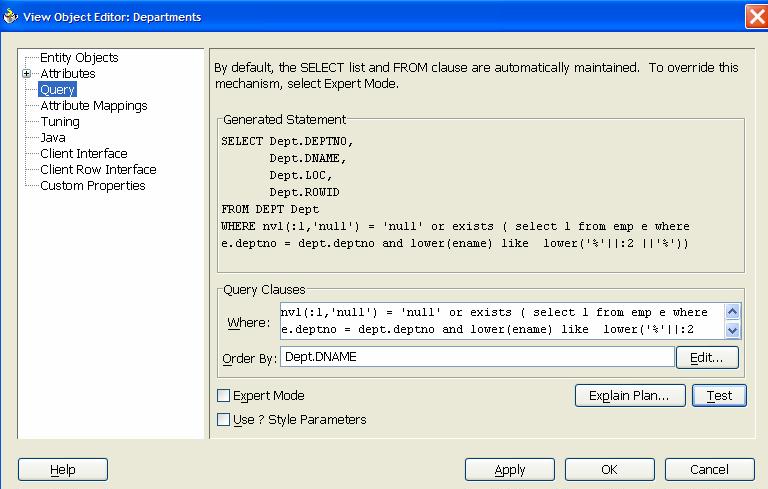
Task: Select the Java tree node
Action: [x=53, y=138]
